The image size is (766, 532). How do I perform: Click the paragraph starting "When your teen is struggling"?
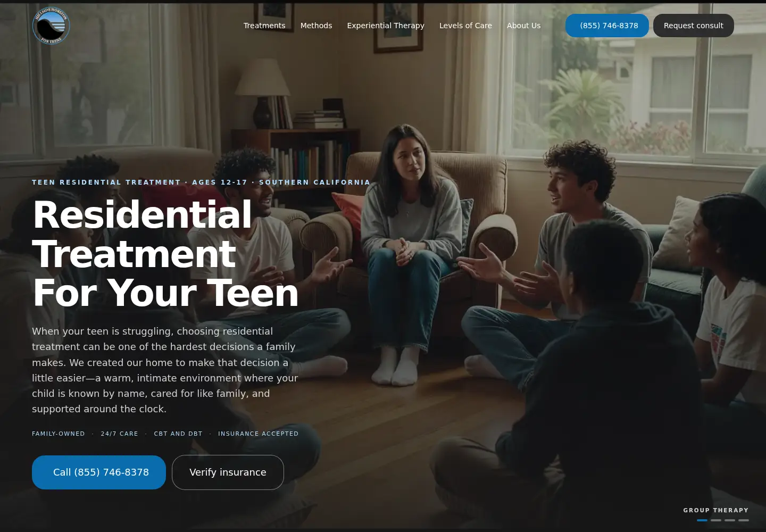click(x=165, y=370)
